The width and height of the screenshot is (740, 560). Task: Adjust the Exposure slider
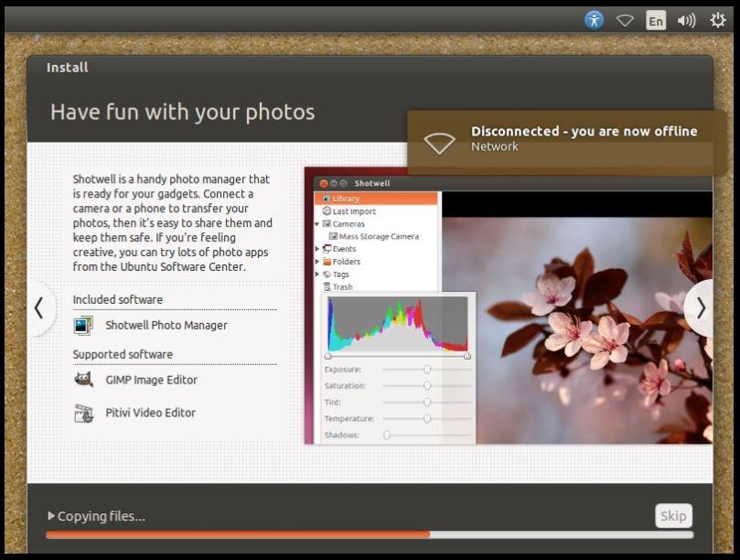(426, 369)
